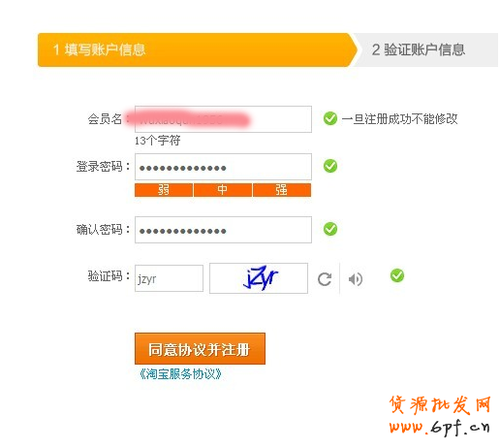
Task: Click the 强 password strength segment
Action: click(x=282, y=190)
